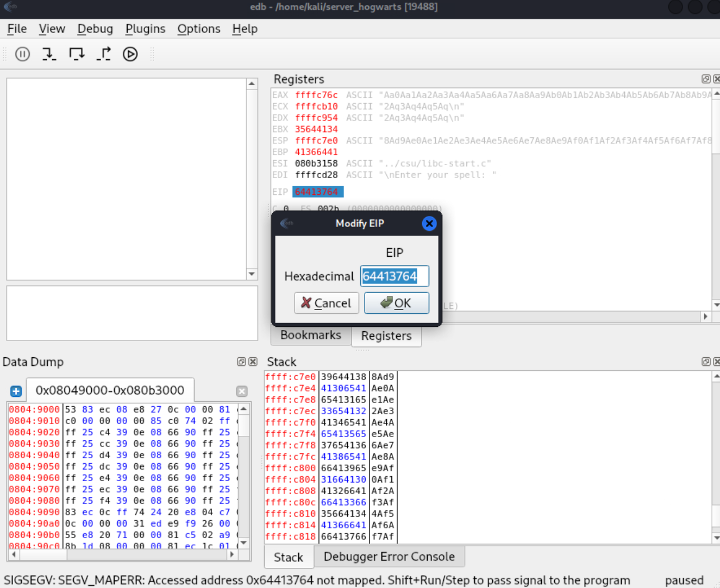Viewport: 720px width, 588px height.
Task: Select the Stack tab at bottom
Action: click(x=289, y=558)
